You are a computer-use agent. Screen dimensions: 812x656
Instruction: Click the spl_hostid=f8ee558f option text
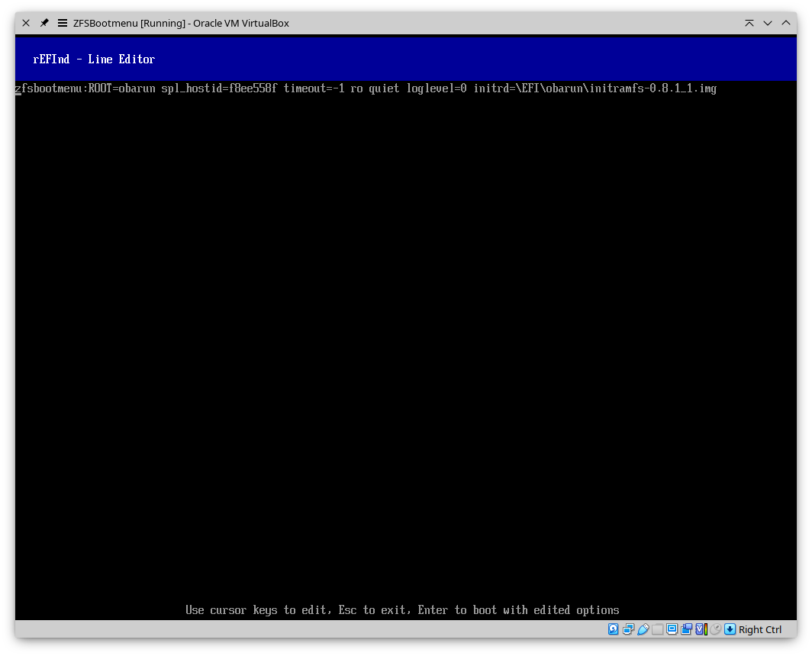click(219, 88)
